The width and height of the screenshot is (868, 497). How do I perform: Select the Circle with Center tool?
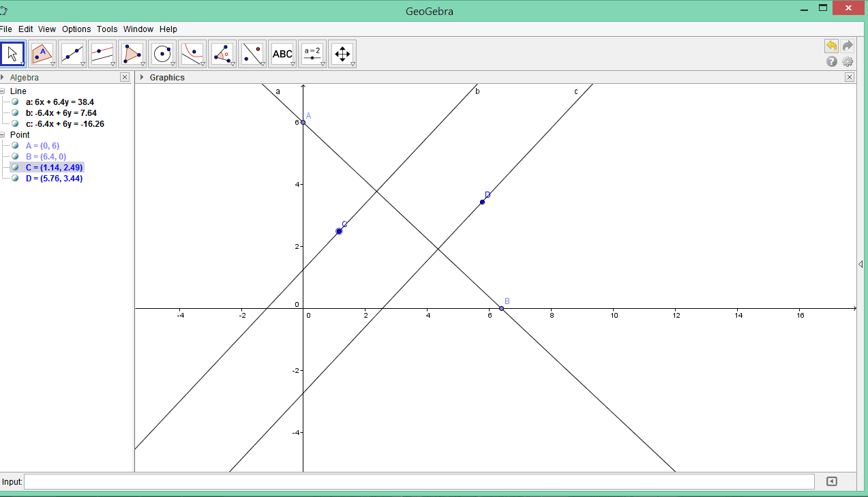click(163, 54)
